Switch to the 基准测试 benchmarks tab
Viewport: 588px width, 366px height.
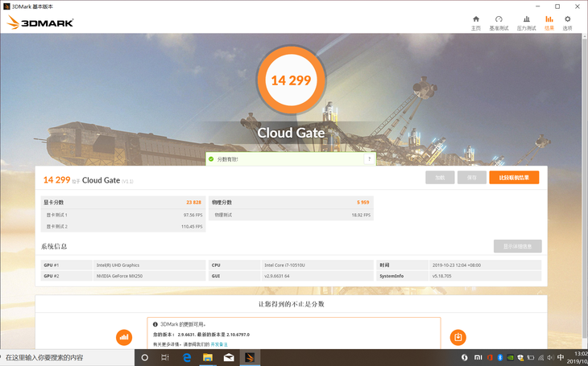pos(499,23)
